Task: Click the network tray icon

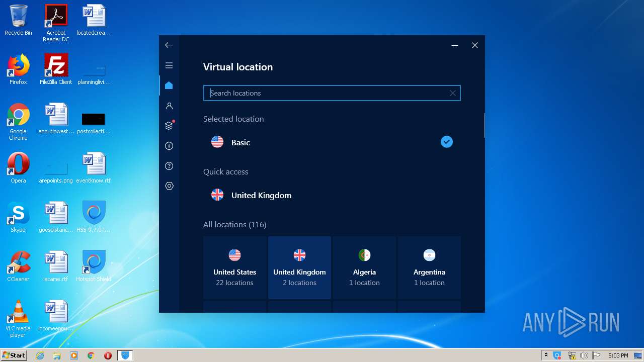Action: tap(572, 355)
